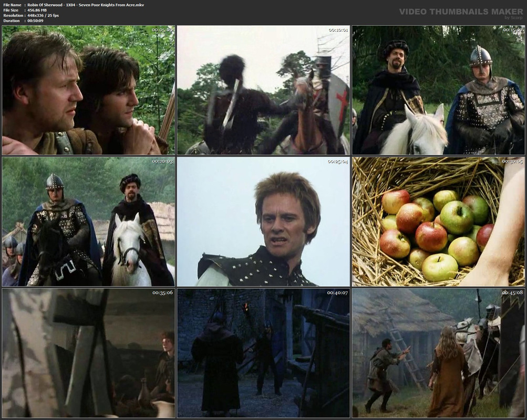Click the 00:40:07 timestamp
The height and width of the screenshot is (420, 527).
point(337,293)
